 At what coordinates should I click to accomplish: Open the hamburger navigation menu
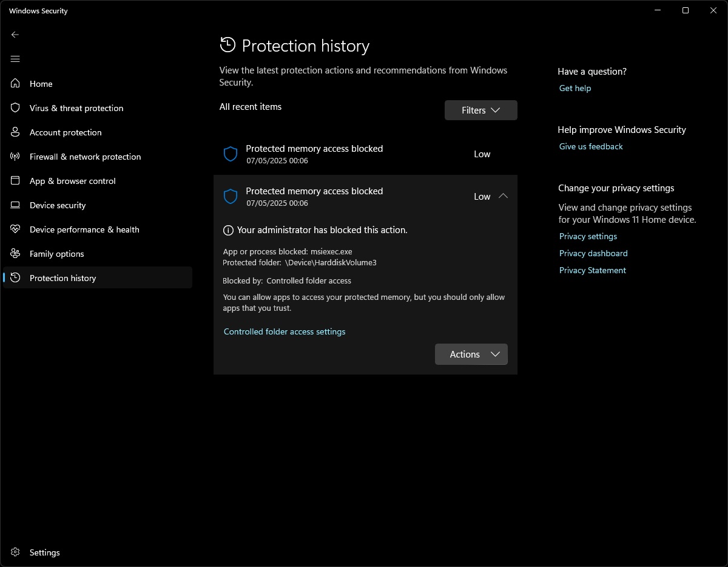click(15, 59)
